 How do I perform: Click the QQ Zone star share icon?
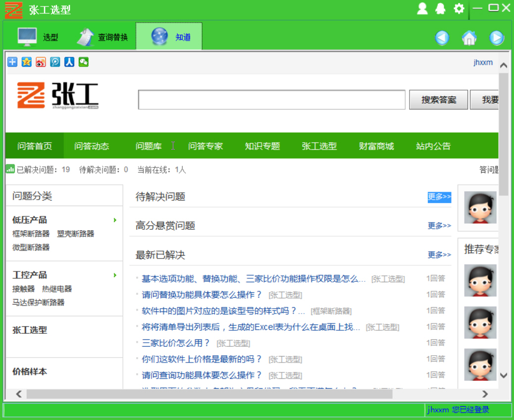(26, 62)
